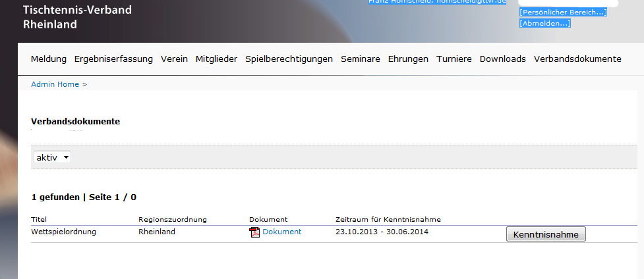
Task: Open the Mitglieder section
Action: [216, 59]
